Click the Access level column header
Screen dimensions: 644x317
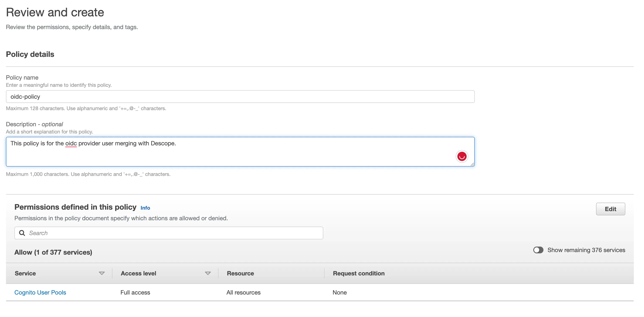coord(138,273)
